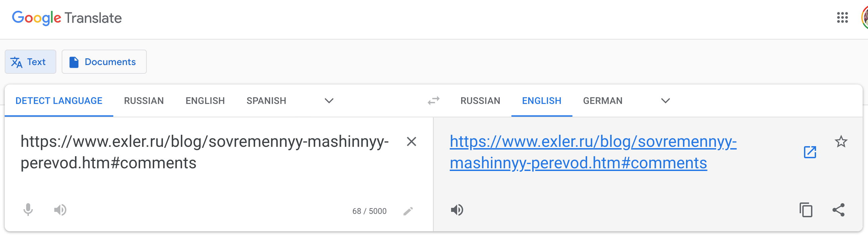Image resolution: width=868 pixels, height=236 pixels.
Task: Select the Text translation mode button
Action: click(x=30, y=62)
